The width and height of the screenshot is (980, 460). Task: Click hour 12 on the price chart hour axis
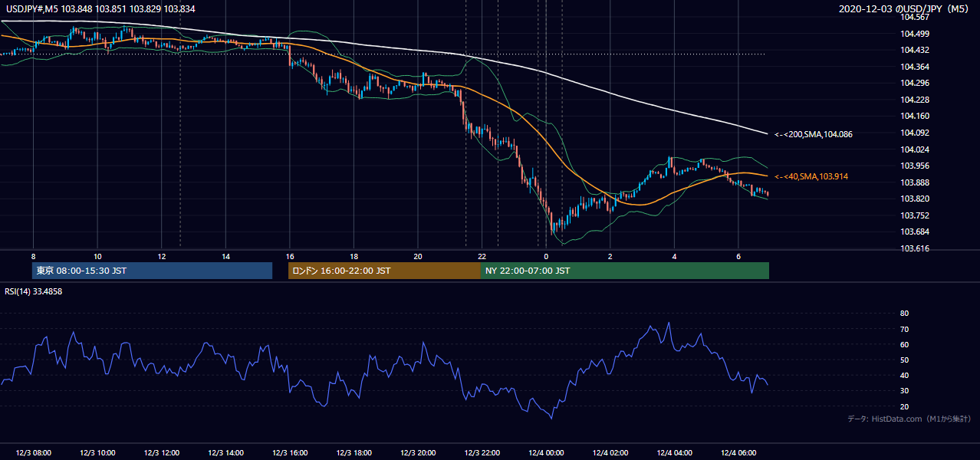[x=162, y=256]
